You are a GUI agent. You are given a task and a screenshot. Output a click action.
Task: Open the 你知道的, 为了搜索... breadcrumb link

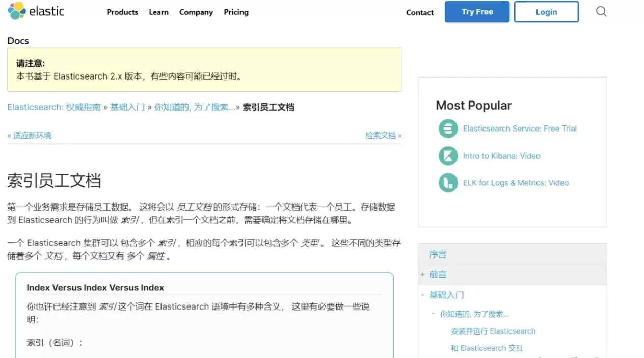click(195, 107)
